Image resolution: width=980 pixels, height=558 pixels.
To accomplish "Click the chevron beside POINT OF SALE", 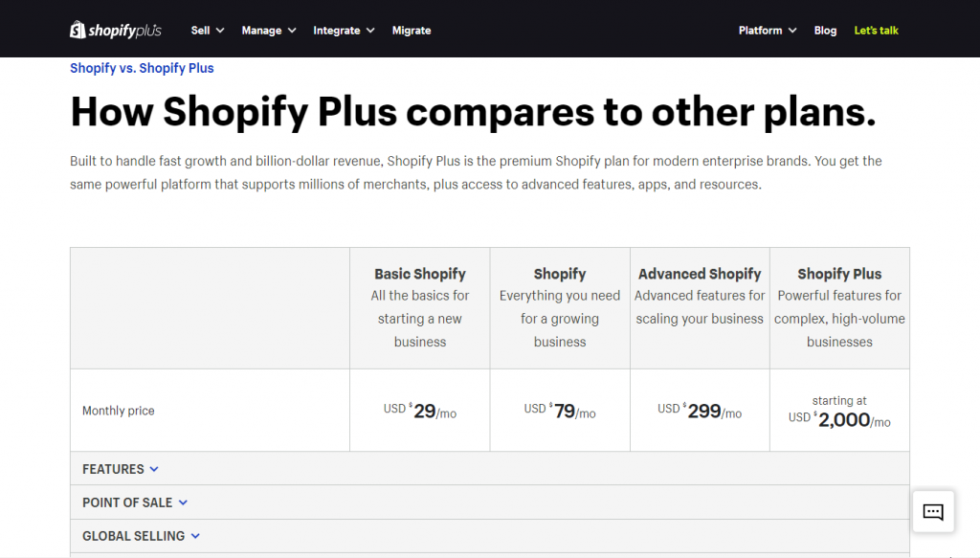I will tap(185, 502).
